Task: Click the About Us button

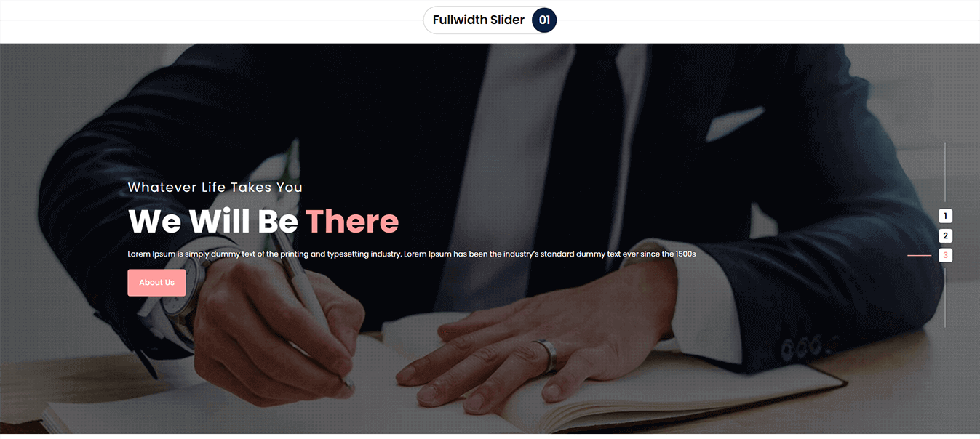Action: [x=156, y=283]
